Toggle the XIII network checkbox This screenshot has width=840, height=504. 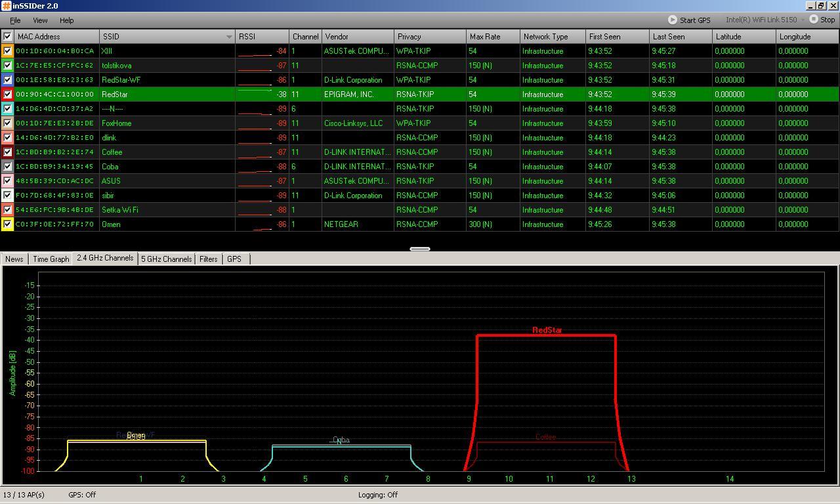(x=7, y=51)
